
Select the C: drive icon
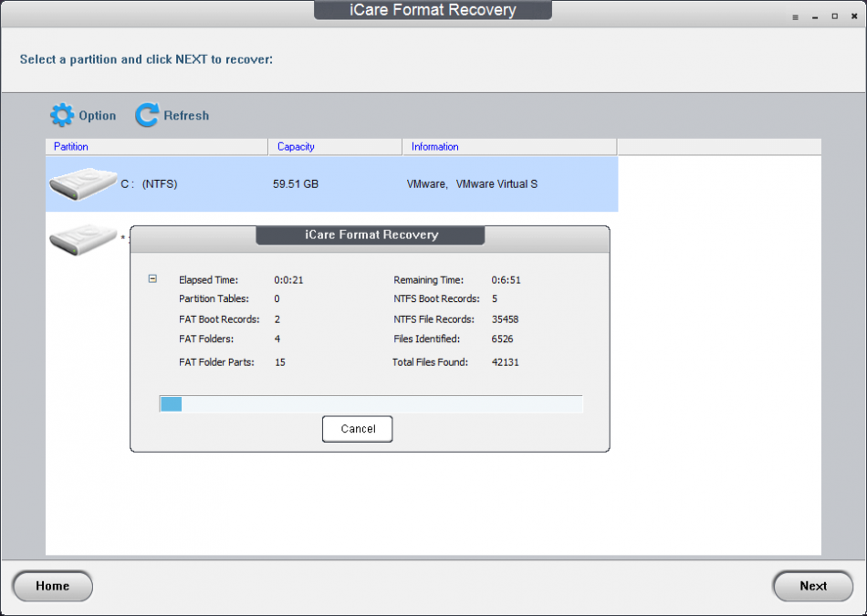tap(83, 184)
